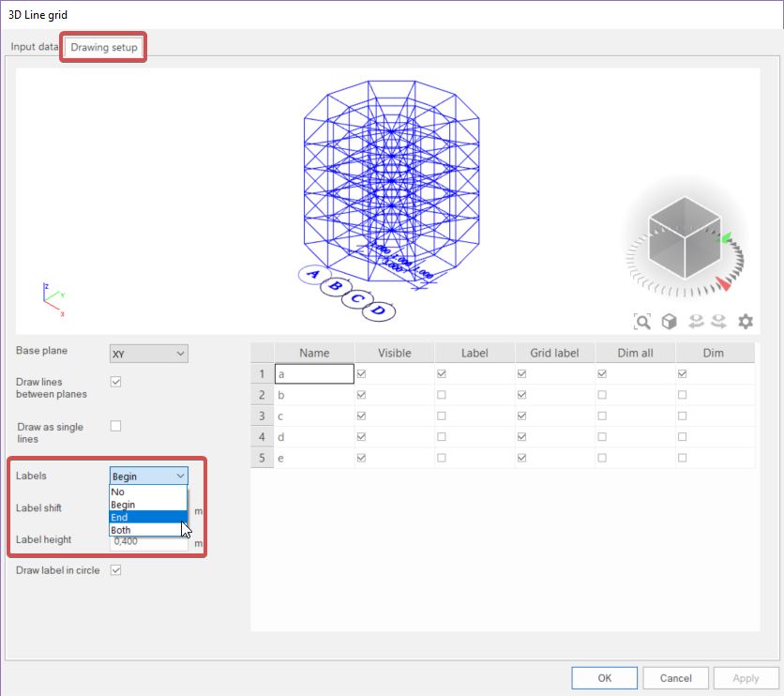The image size is (784, 696).
Task: Click the cube view mode icon
Action: tap(670, 322)
